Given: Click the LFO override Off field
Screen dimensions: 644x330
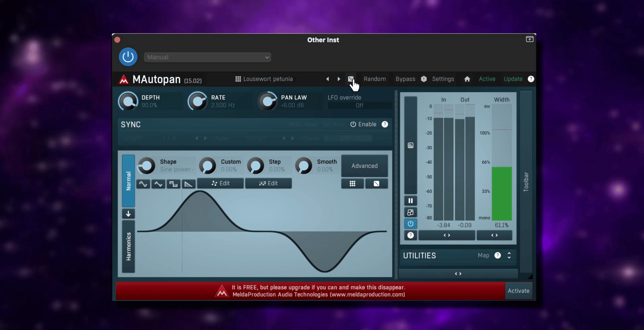Looking at the screenshot, I should [359, 105].
